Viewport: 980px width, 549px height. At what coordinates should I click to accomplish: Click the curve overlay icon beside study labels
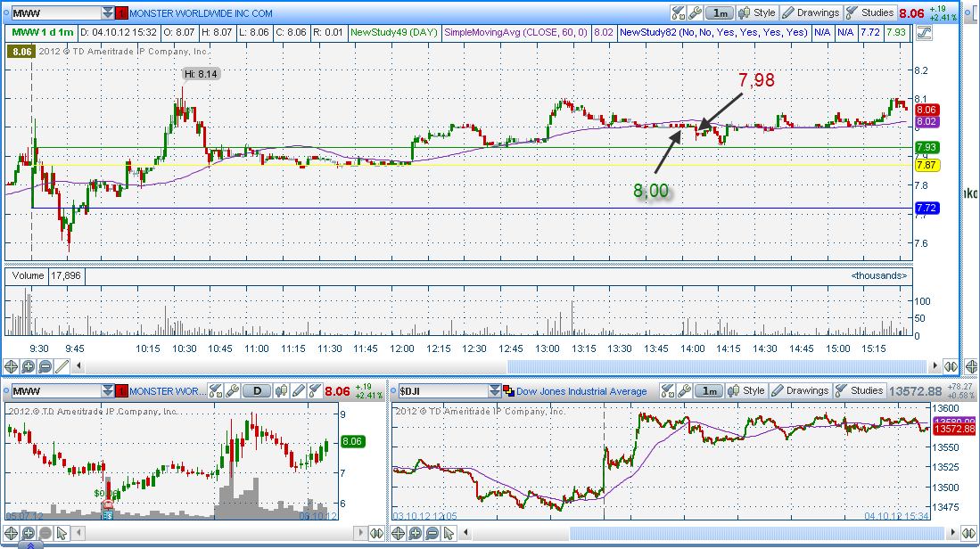pyautogui.click(x=924, y=32)
